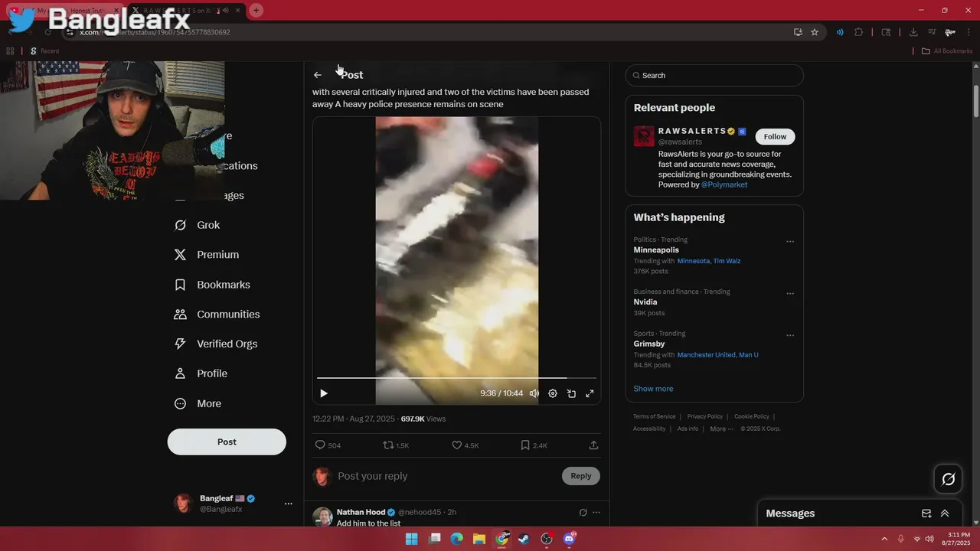Viewport: 980px width, 551px height.
Task: Open the browser media controls icon
Action: click(x=932, y=32)
